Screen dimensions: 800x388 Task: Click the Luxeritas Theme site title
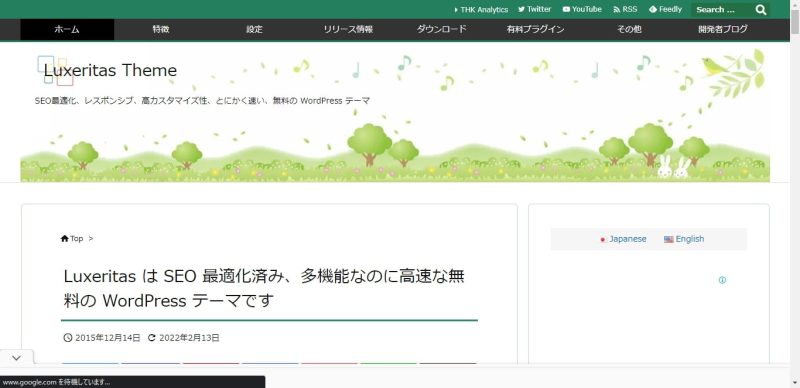tap(110, 70)
